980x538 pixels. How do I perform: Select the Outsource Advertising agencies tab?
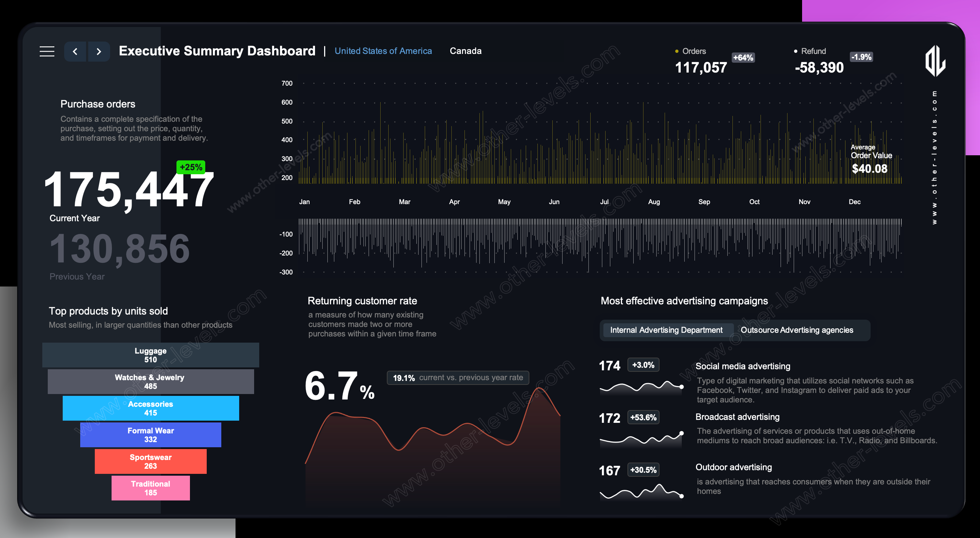coord(798,330)
